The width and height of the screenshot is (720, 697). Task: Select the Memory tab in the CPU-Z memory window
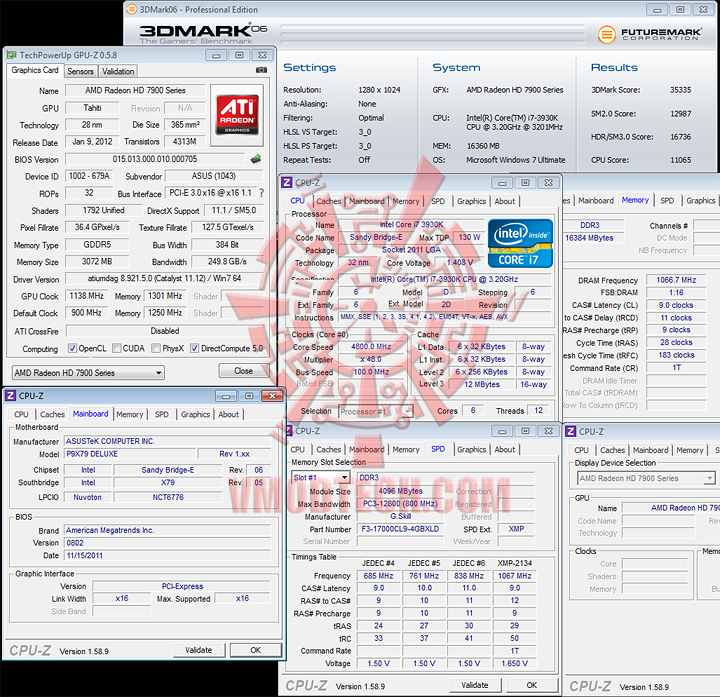tap(635, 200)
